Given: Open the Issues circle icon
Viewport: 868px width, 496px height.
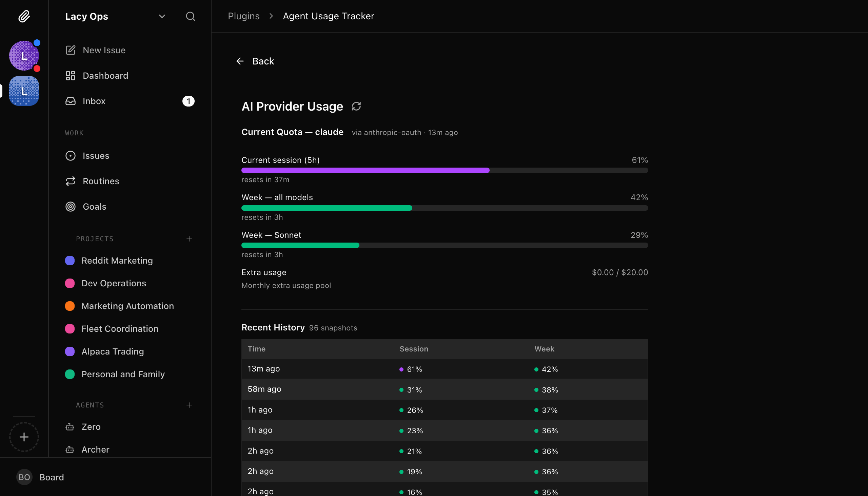Looking at the screenshot, I should pyautogui.click(x=71, y=156).
